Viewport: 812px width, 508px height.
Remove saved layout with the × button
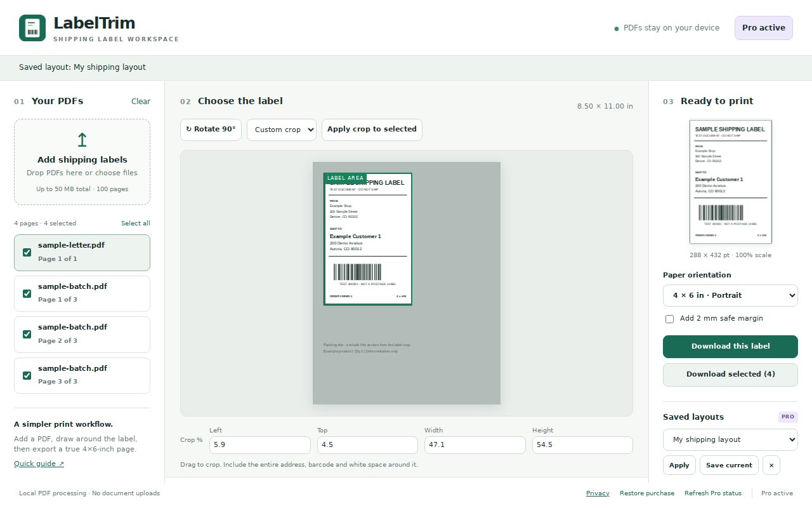point(771,465)
